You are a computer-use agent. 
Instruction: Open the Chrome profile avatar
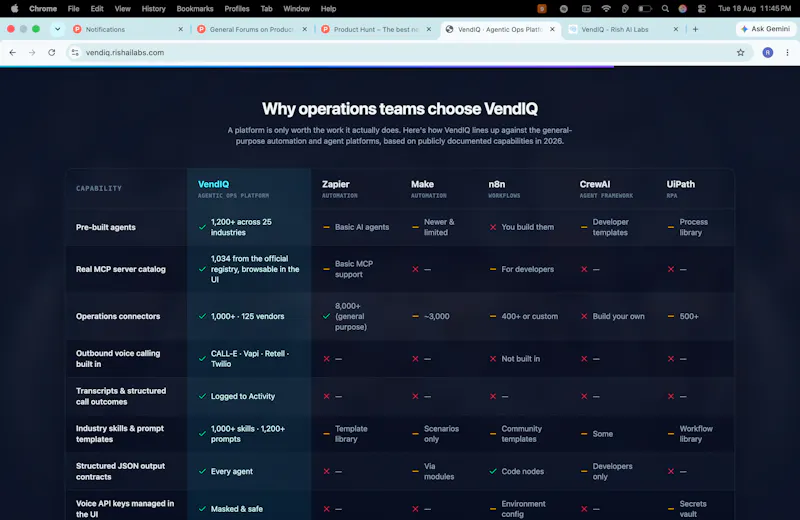767,52
